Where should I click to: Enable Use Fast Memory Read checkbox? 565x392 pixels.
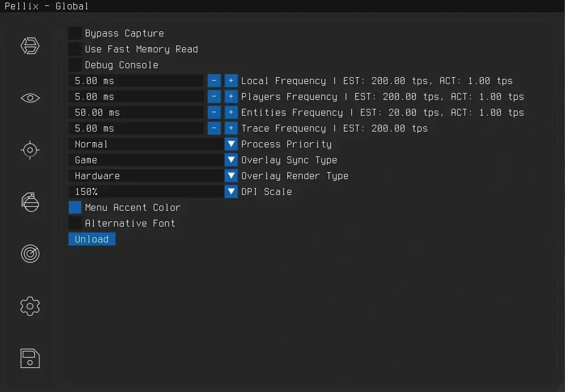[75, 49]
